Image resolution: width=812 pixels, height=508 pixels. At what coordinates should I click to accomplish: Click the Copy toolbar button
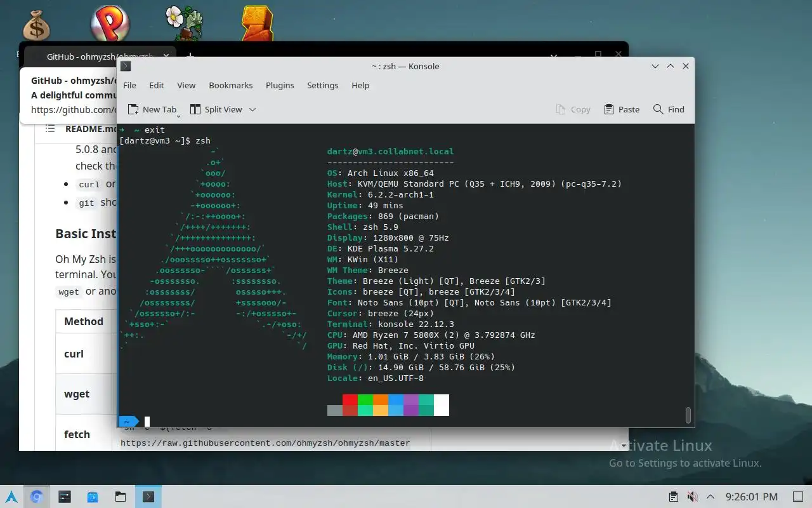(x=573, y=109)
